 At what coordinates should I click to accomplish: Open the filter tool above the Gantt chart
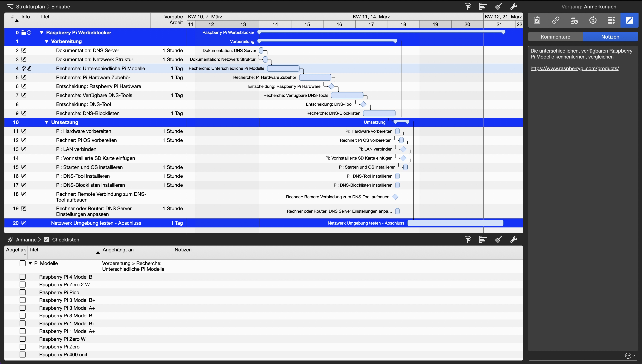pyautogui.click(x=468, y=7)
